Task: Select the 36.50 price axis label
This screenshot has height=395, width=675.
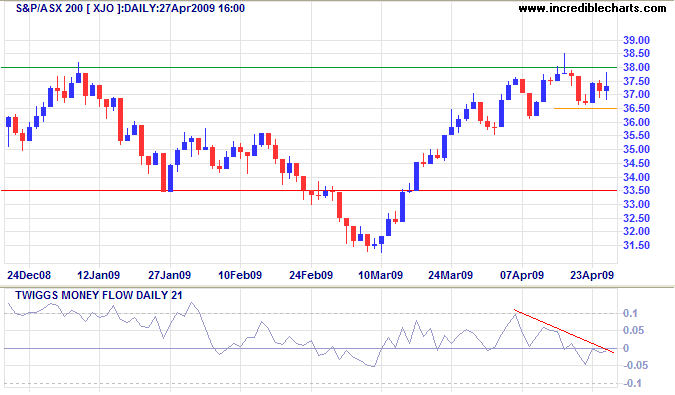Action: pos(636,108)
